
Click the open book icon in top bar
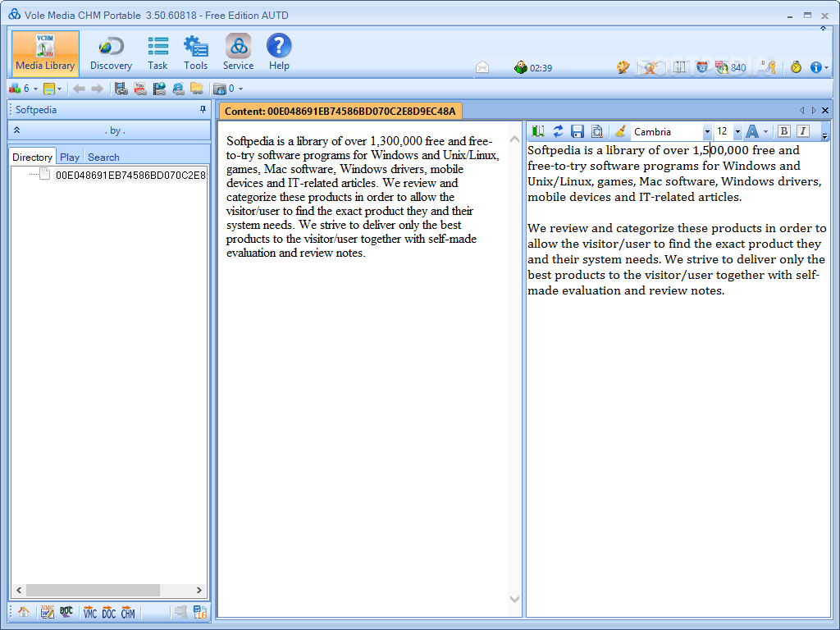tap(679, 67)
